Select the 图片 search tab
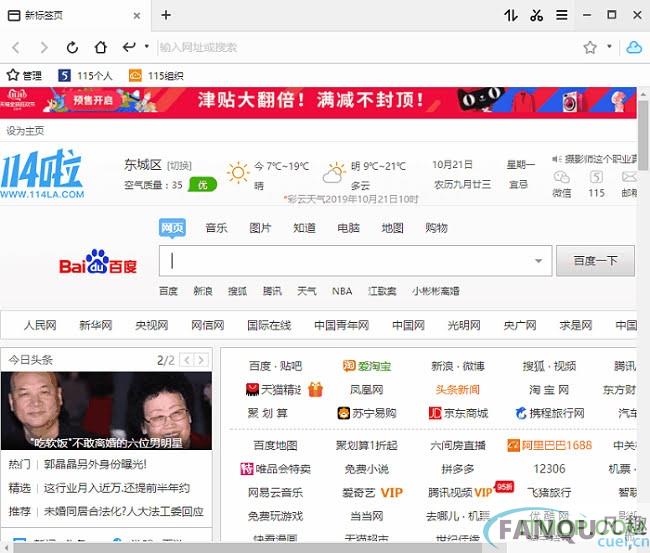Image resolution: width=650 pixels, height=553 pixels. click(x=260, y=228)
